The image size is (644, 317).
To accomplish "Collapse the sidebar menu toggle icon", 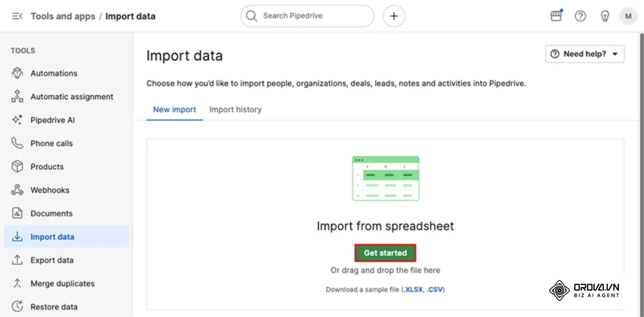I will point(17,16).
